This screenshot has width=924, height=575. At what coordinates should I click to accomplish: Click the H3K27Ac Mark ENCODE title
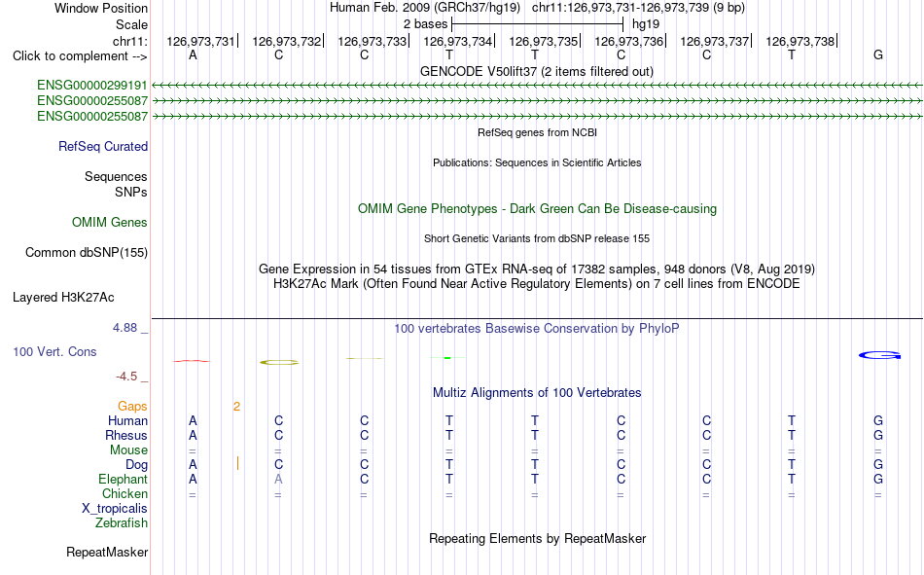(537, 284)
